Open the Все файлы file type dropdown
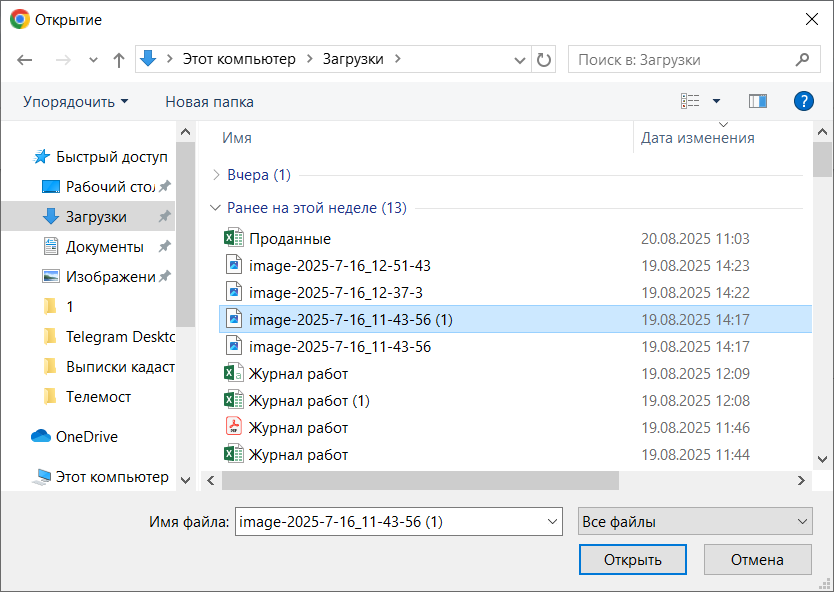Screen dimensions: 834x592 point(695,522)
